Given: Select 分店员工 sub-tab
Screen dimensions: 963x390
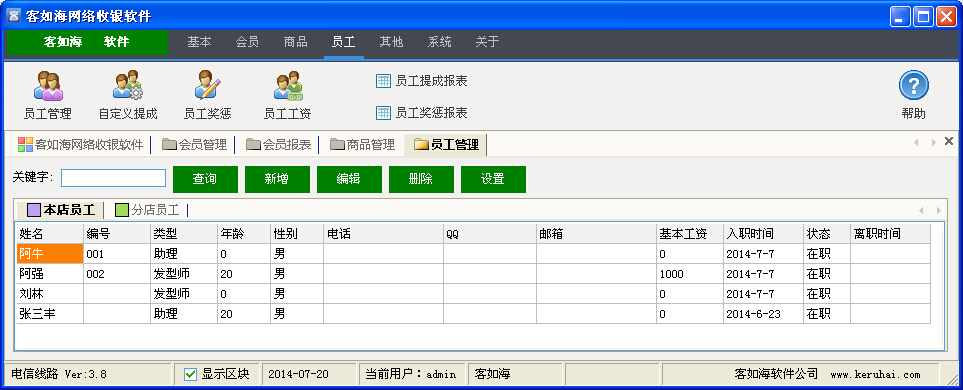Looking at the screenshot, I should [x=147, y=210].
